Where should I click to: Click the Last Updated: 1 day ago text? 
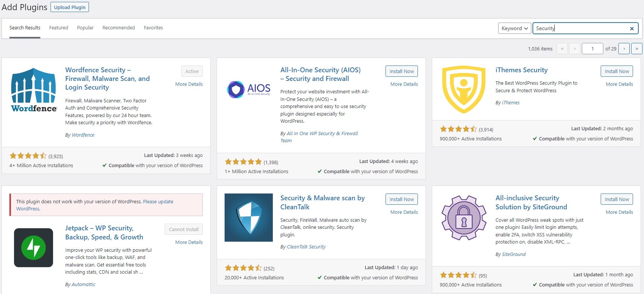391,268
